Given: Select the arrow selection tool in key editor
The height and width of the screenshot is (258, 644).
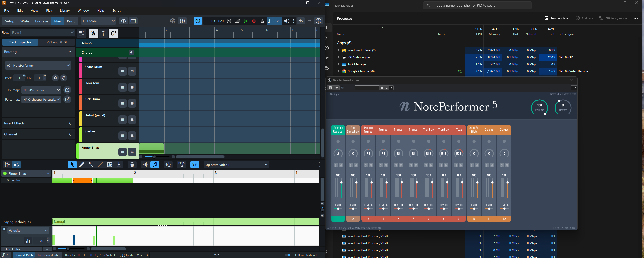Looking at the screenshot, I should coord(72,165).
